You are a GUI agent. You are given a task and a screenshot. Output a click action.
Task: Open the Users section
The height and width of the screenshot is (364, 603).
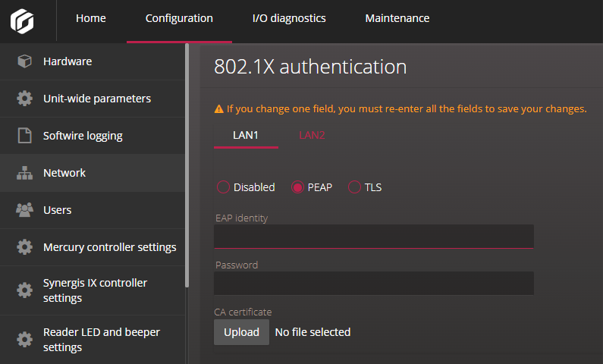pos(93,210)
